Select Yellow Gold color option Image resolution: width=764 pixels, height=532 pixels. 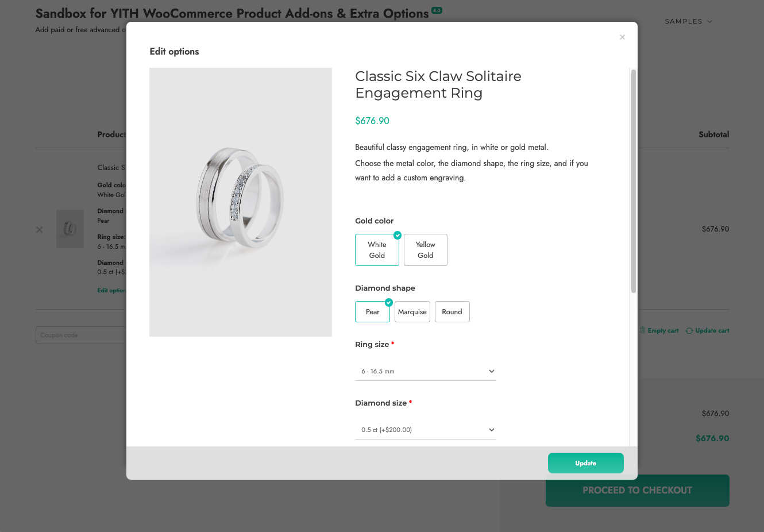click(x=425, y=250)
